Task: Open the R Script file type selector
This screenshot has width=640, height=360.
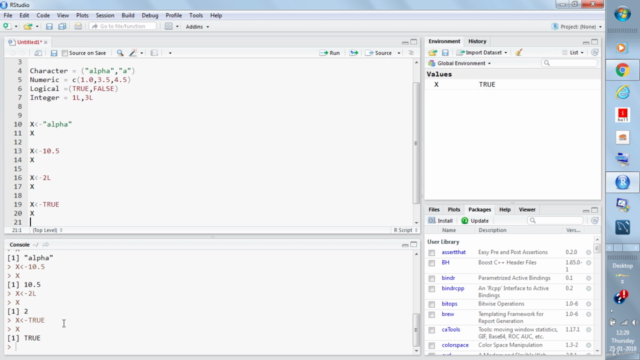Action: click(405, 230)
